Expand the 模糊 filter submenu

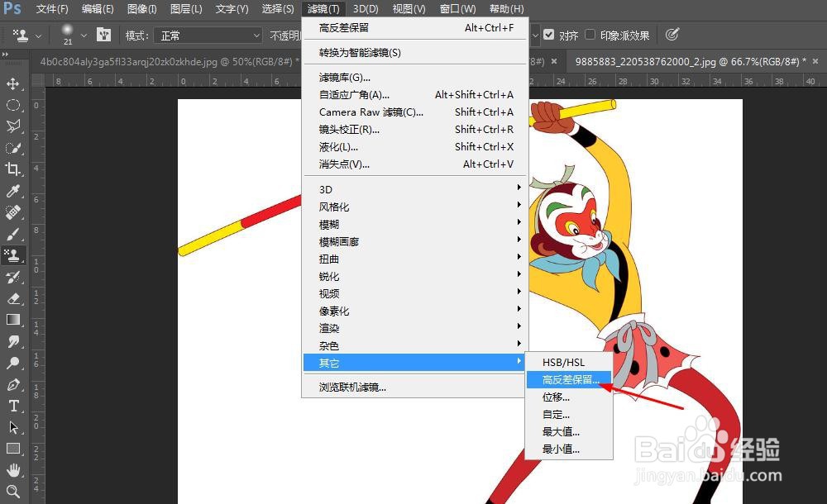(414, 224)
